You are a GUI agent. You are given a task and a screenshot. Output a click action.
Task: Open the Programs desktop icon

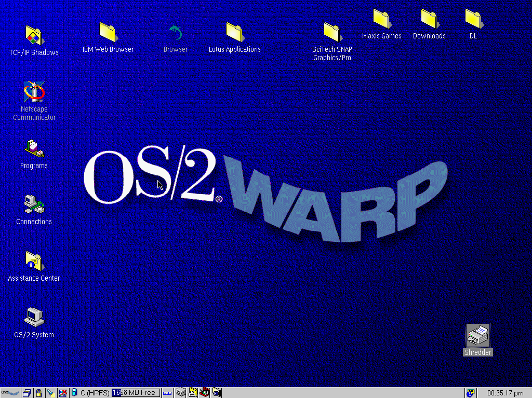point(34,148)
